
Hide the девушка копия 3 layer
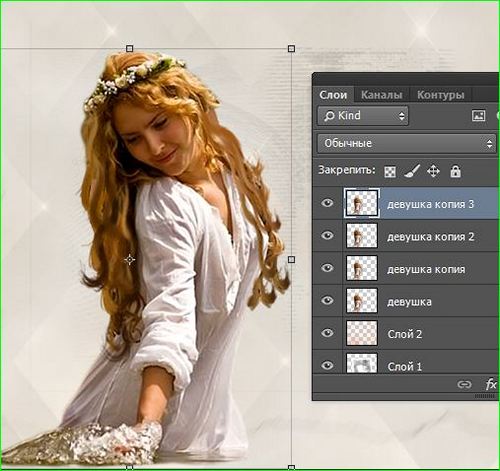(327, 203)
